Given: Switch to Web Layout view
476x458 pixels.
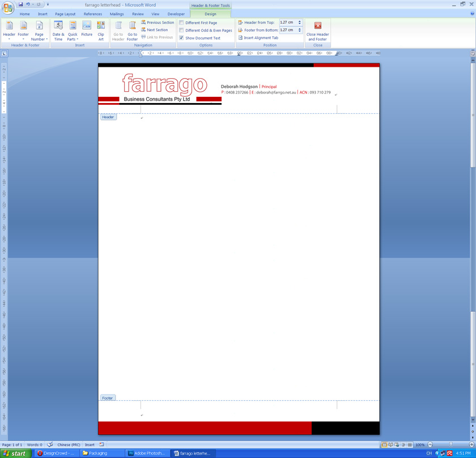Looking at the screenshot, I should coord(397,444).
